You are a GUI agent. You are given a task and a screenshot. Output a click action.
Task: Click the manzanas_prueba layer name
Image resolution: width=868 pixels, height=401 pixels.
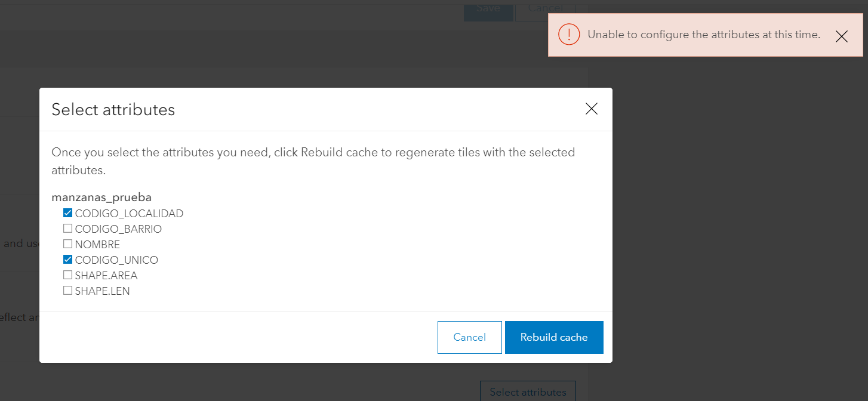(x=101, y=197)
